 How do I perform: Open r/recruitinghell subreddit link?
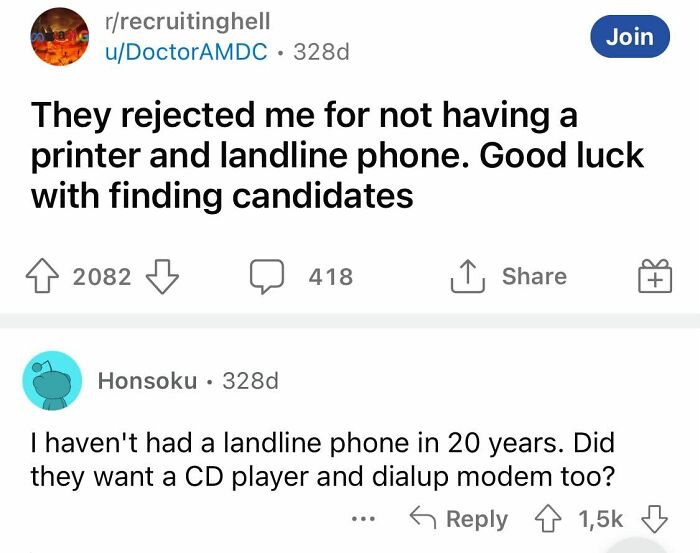coord(187,21)
